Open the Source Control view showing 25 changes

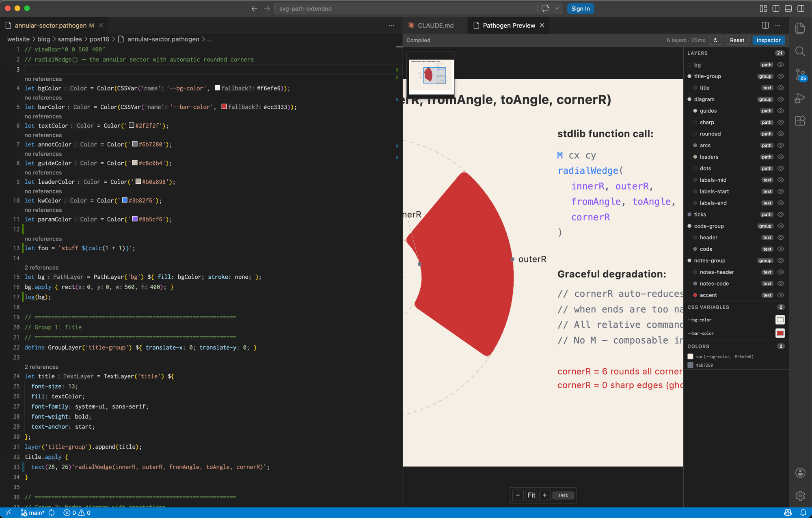point(800,75)
